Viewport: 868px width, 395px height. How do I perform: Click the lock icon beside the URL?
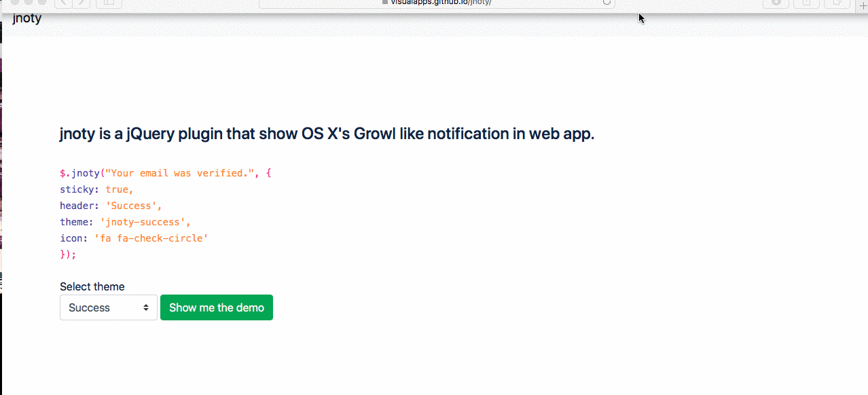[x=385, y=3]
